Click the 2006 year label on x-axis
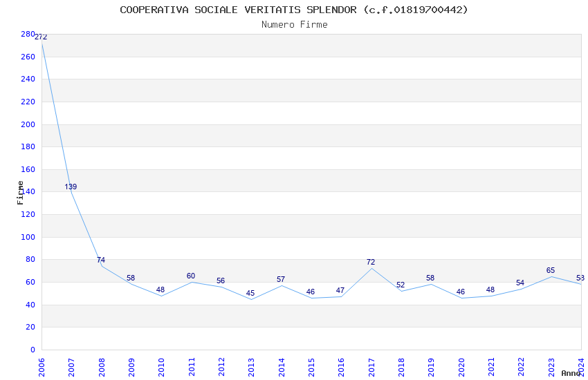This screenshot has height=380, width=588. (42, 366)
